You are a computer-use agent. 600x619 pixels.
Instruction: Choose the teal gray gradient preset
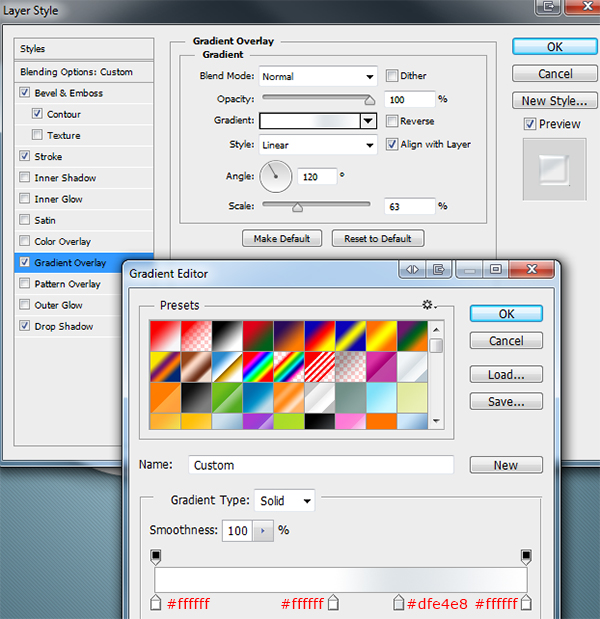[351, 398]
